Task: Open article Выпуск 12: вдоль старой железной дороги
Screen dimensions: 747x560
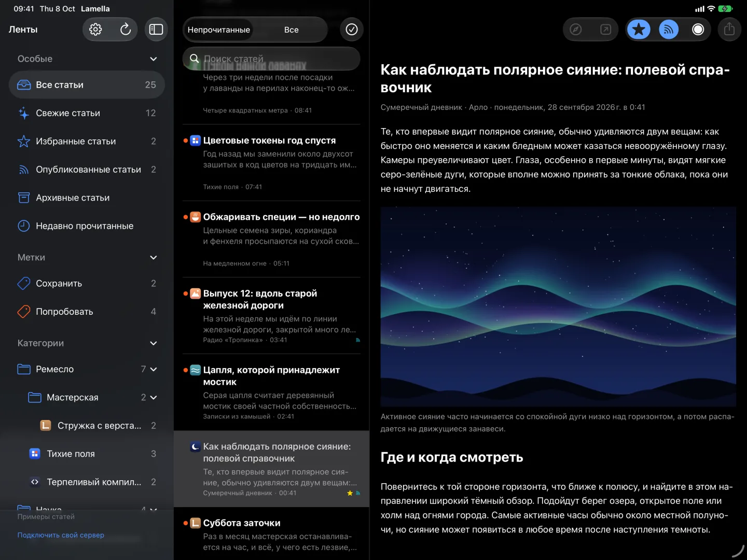Action: (x=271, y=316)
